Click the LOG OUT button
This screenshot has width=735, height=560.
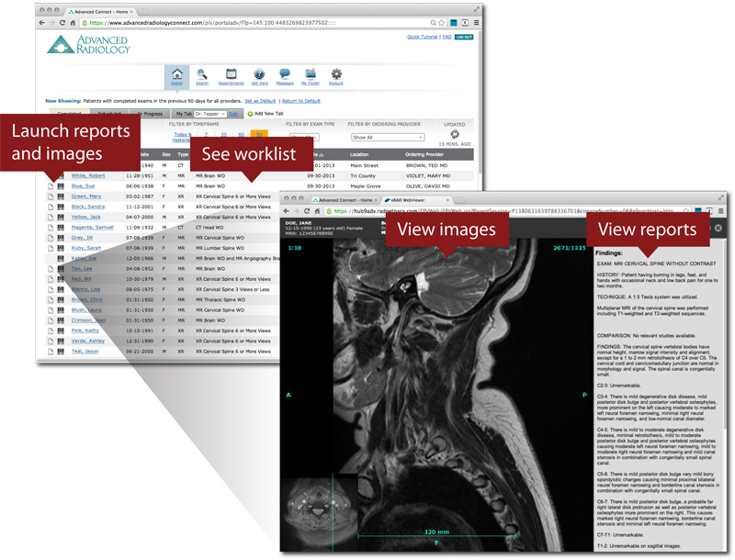point(464,37)
